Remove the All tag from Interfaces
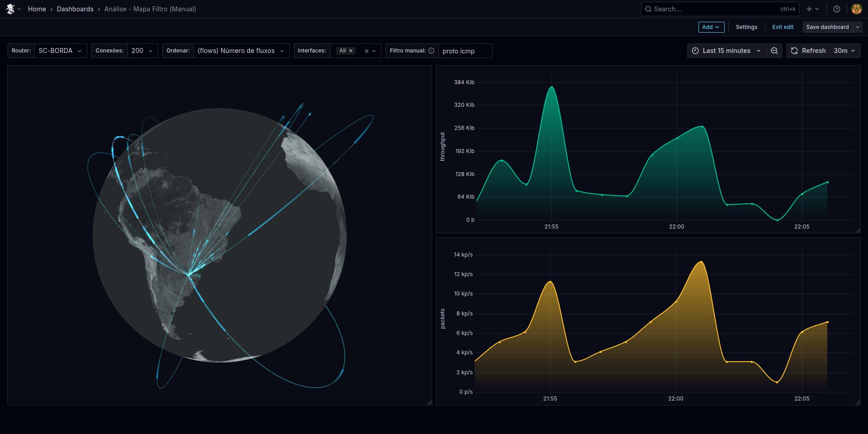The height and width of the screenshot is (434, 868). coord(351,51)
